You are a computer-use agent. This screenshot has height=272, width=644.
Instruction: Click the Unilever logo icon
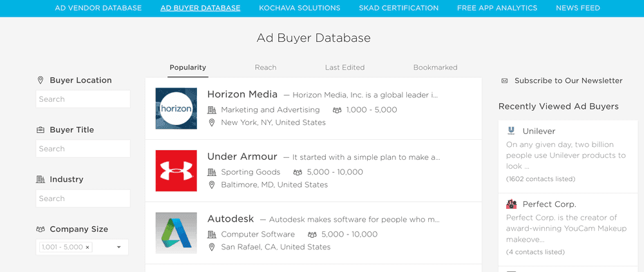pyautogui.click(x=511, y=131)
